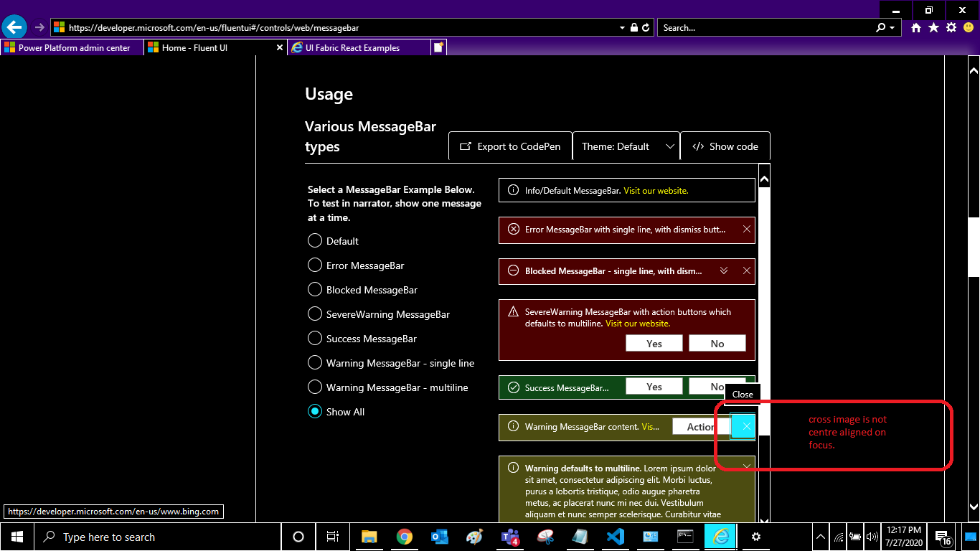Click the Show code button
Screen dimensions: 980x551
[725, 146]
